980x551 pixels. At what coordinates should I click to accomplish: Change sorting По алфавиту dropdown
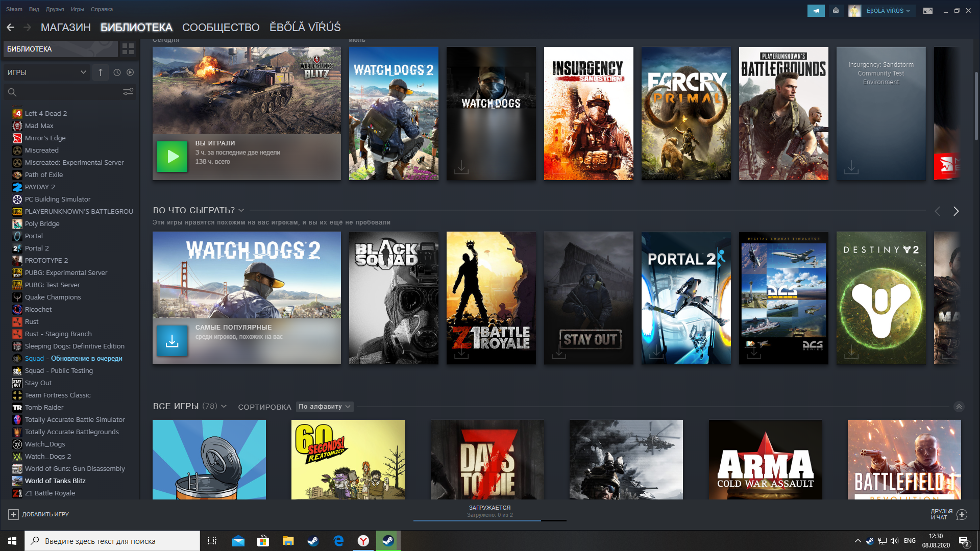pos(325,407)
